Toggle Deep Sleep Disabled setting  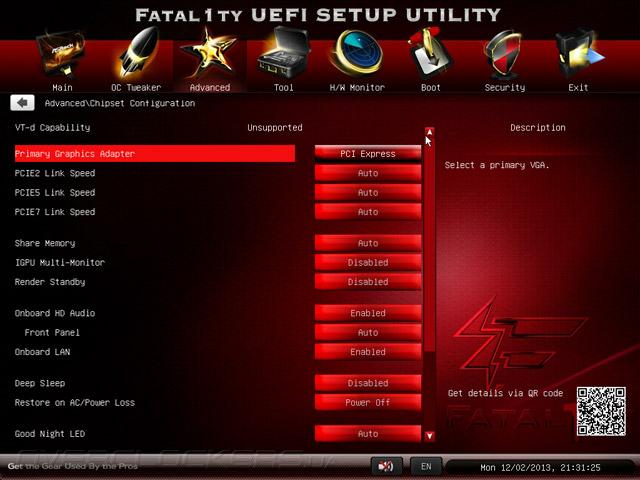tap(368, 383)
